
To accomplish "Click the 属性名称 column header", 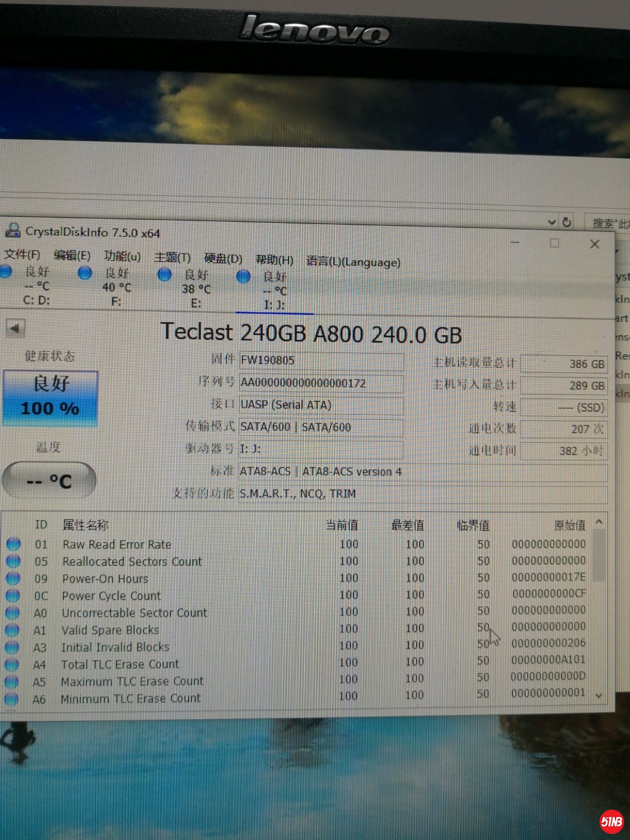I will 85,525.
